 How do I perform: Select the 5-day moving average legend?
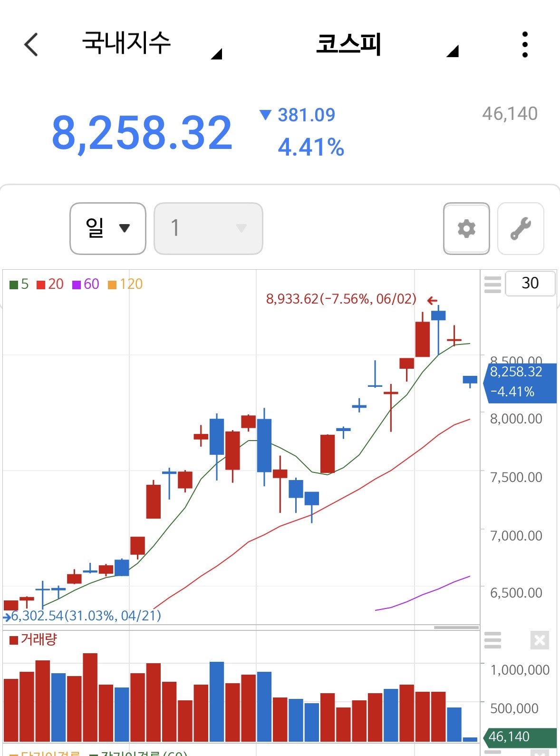point(19,284)
